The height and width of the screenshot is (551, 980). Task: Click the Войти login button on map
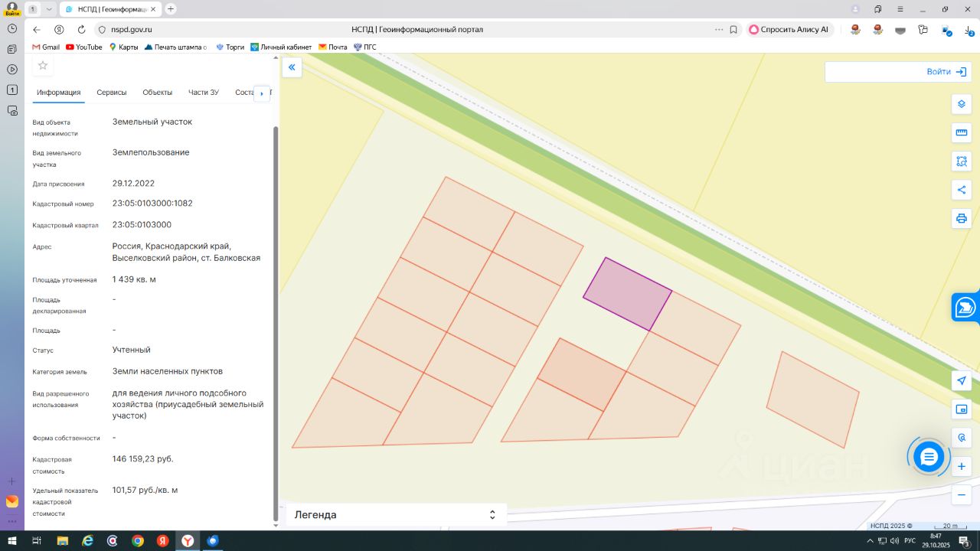point(946,72)
